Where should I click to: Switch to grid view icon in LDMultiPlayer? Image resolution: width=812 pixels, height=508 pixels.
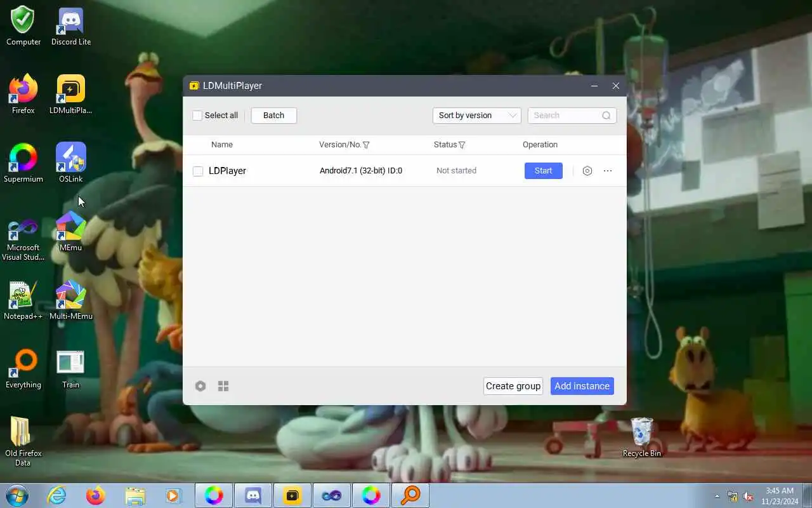[223, 386]
